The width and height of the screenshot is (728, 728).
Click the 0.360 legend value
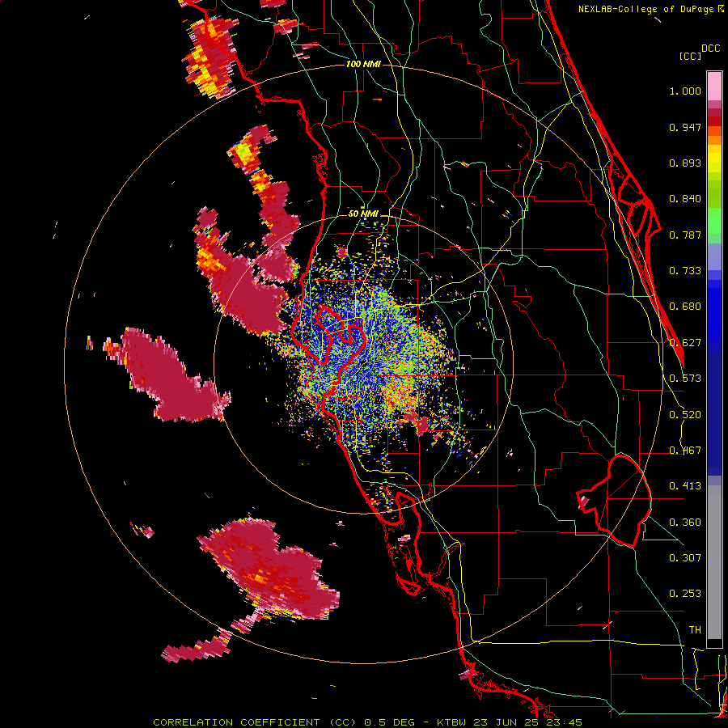click(x=685, y=523)
